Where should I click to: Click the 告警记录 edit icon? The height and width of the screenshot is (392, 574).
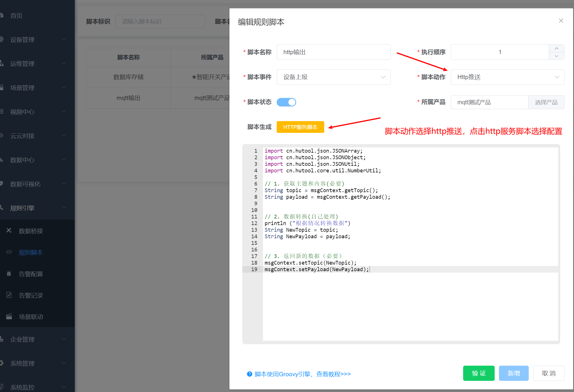point(9,295)
